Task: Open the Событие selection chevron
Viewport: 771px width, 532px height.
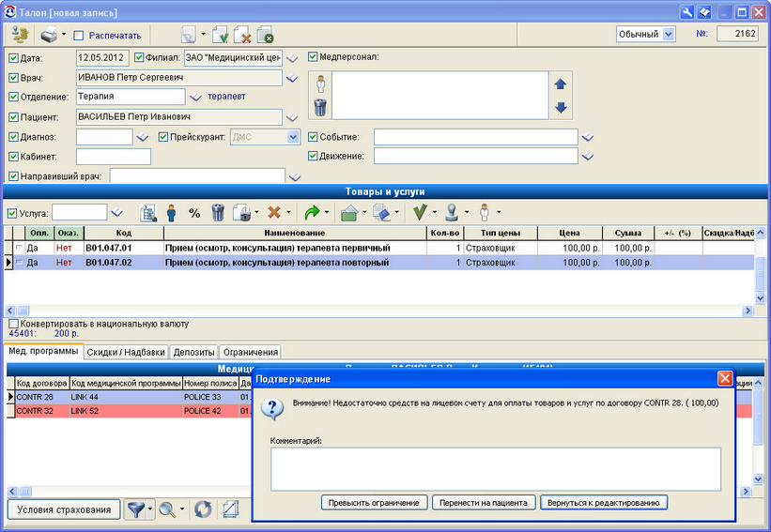Action: [x=588, y=138]
